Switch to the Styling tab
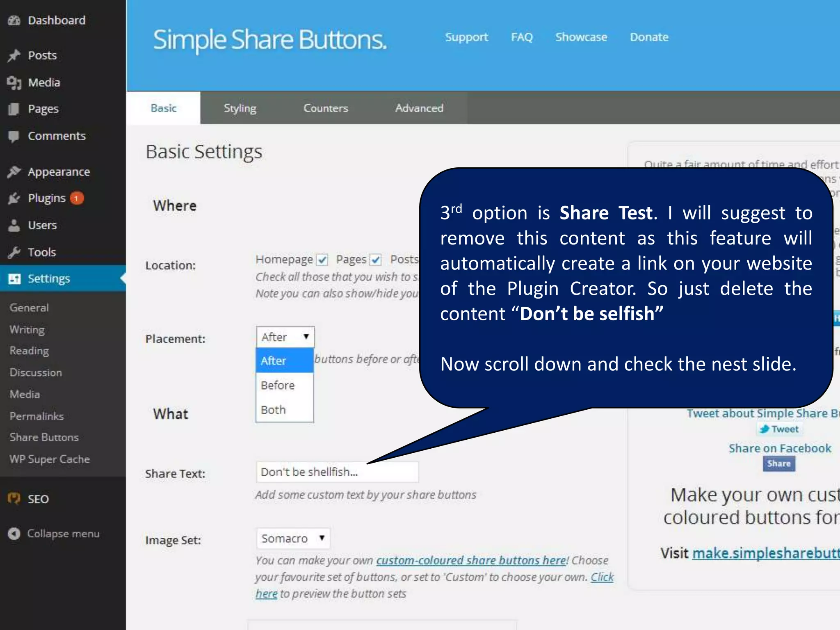840x630 pixels. pyautogui.click(x=240, y=108)
